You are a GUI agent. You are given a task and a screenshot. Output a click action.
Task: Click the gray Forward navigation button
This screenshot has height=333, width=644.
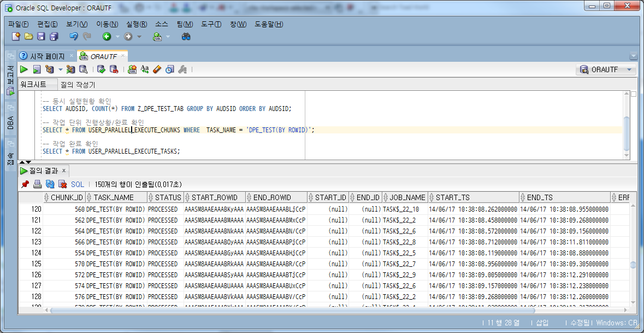pyautogui.click(x=128, y=37)
